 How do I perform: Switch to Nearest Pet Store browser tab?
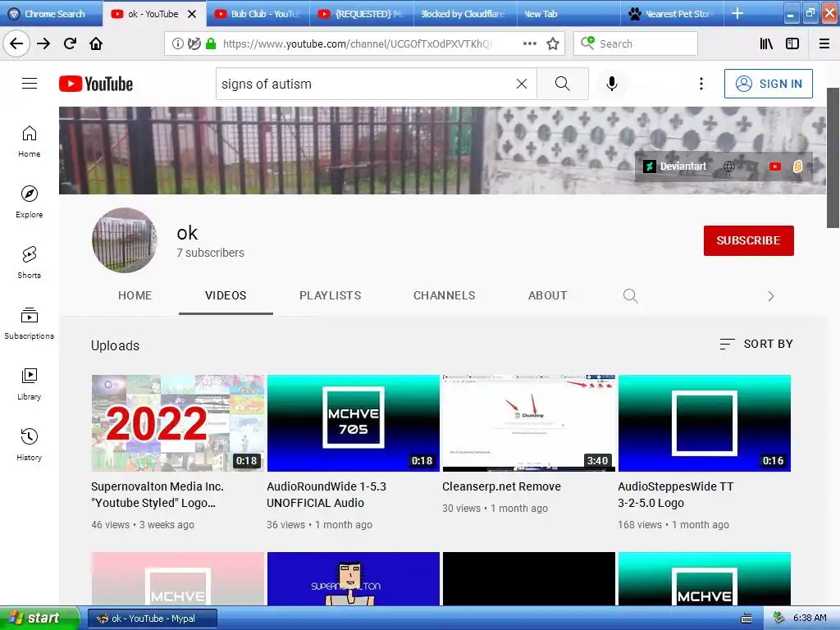[672, 14]
